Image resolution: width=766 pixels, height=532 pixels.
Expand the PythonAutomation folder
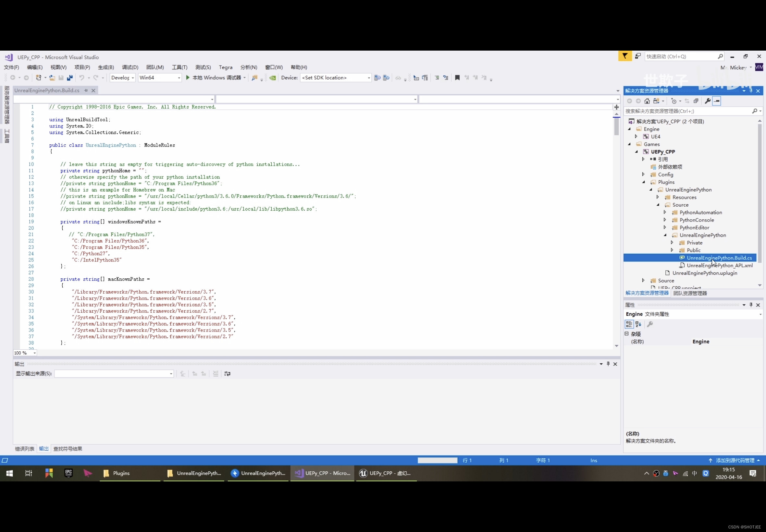pyautogui.click(x=665, y=212)
